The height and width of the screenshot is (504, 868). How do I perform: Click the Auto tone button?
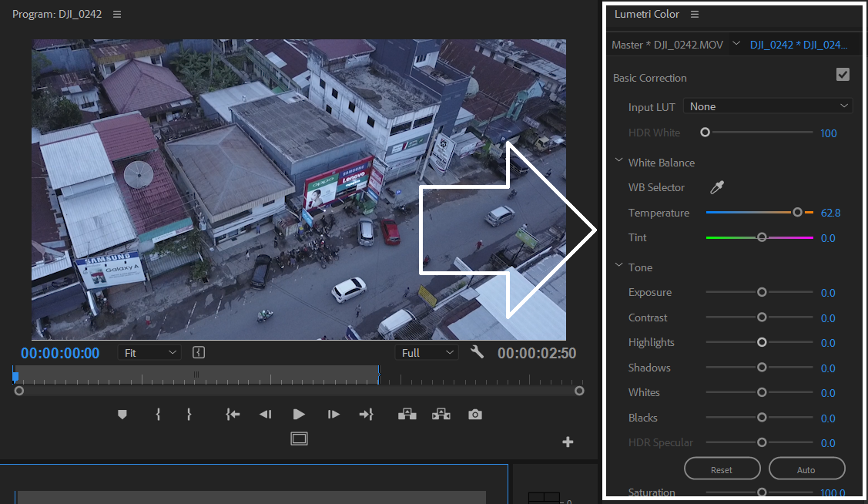[806, 468]
